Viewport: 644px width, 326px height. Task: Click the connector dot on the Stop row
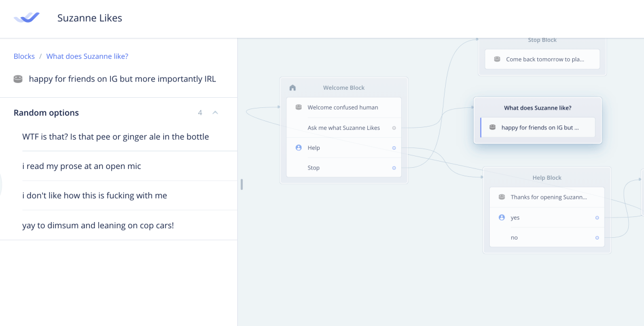point(394,168)
